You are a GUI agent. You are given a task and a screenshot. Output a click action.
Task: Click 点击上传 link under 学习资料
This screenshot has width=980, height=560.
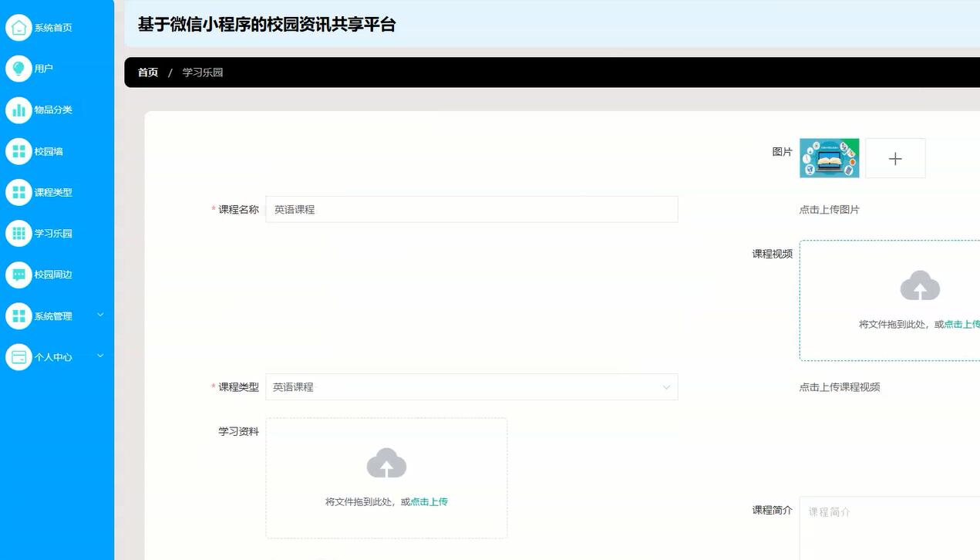tap(429, 501)
